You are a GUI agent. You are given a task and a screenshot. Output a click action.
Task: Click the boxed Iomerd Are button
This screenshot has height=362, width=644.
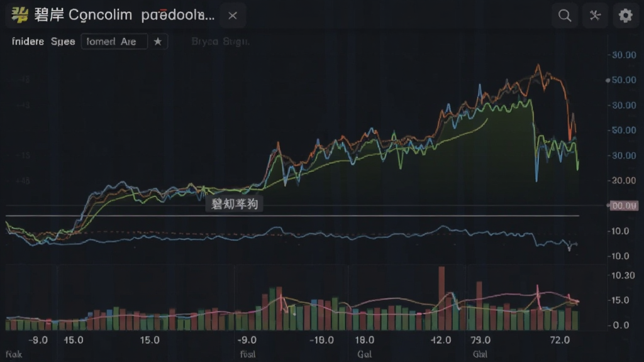pyautogui.click(x=114, y=41)
